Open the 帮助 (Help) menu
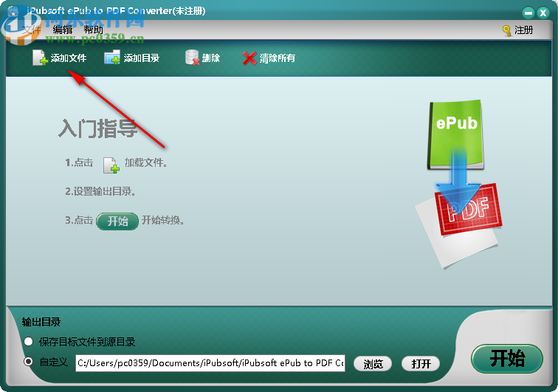Image resolution: width=558 pixels, height=392 pixels. [93, 30]
